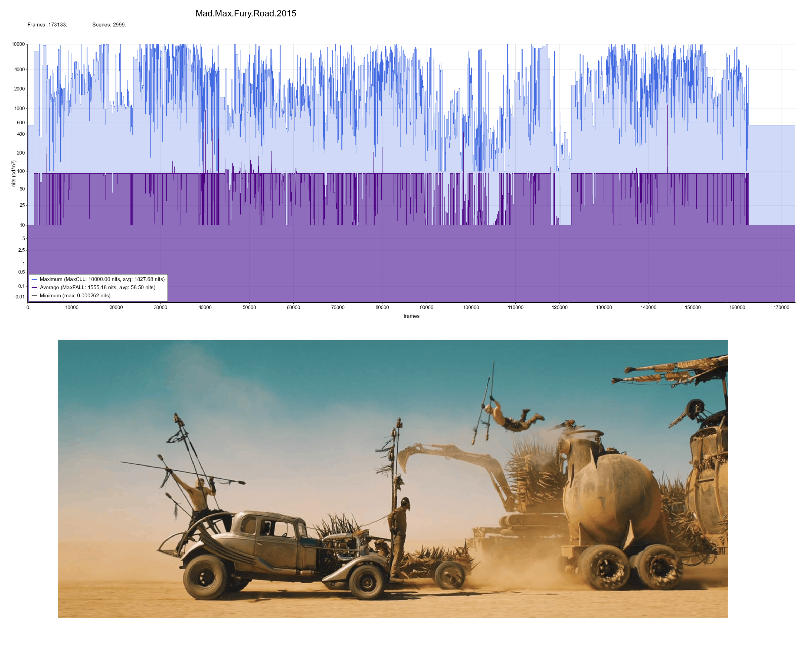Click the 170000 x-axis tick label

(x=781, y=307)
